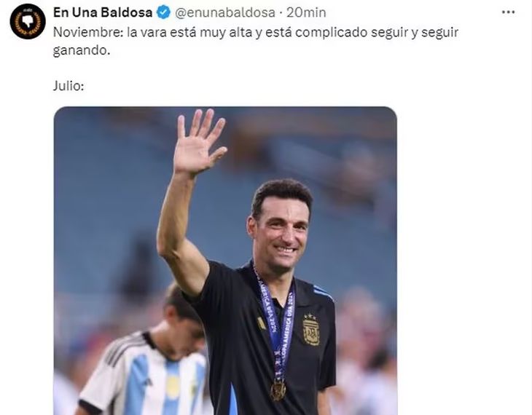Image resolution: width=532 pixels, height=415 pixels.
Task: Click the Julio: line of the tweet
Action: pos(69,86)
